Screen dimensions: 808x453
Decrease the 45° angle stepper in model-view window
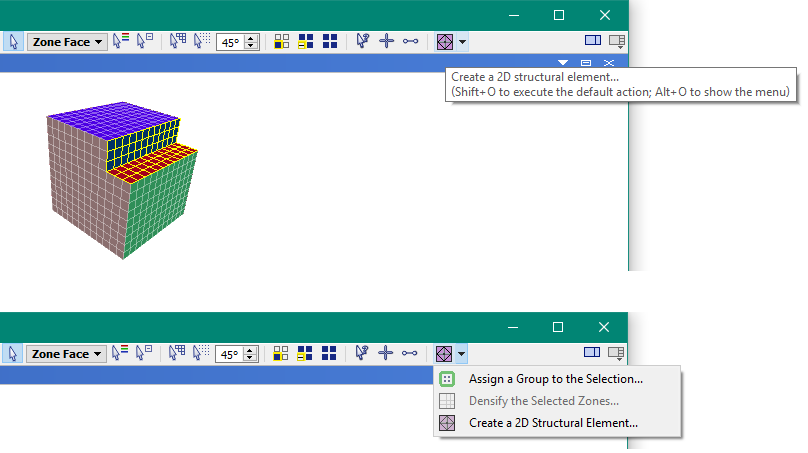click(x=251, y=46)
